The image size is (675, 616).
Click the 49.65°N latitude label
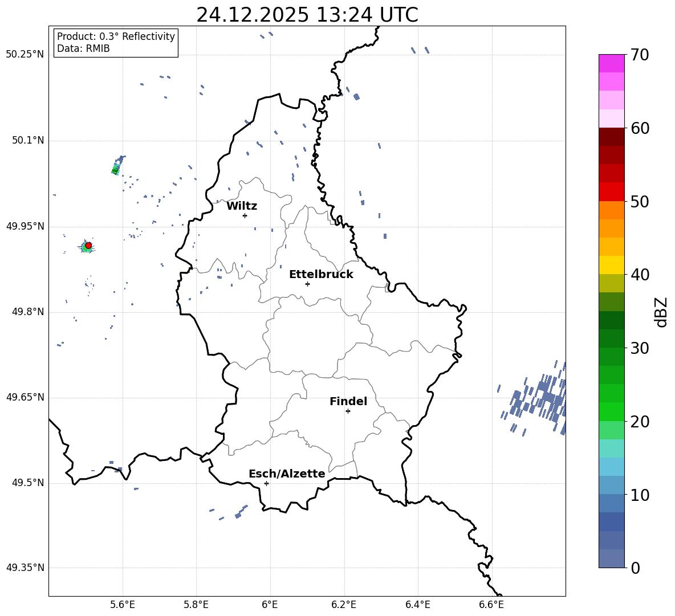25,397
